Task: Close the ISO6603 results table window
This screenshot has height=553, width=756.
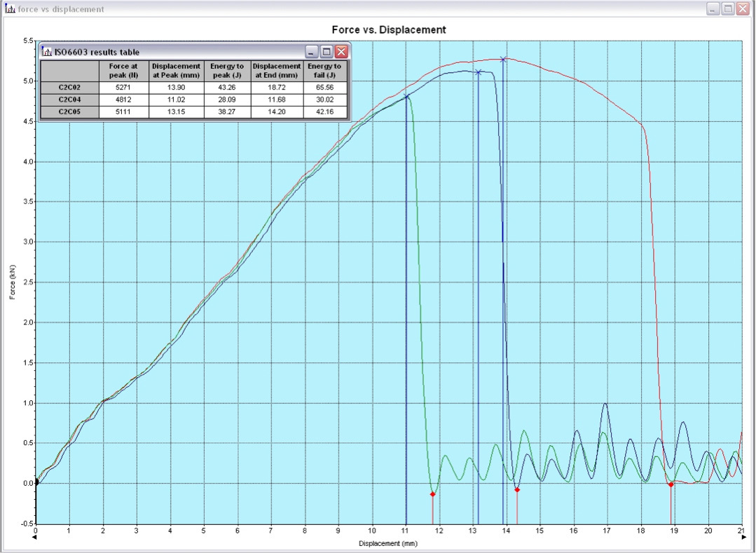Action: pos(341,52)
